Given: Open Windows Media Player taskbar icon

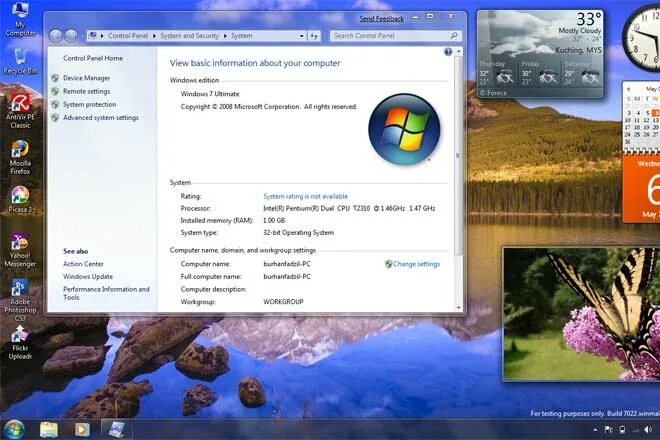Looking at the screenshot, I should point(82,429).
